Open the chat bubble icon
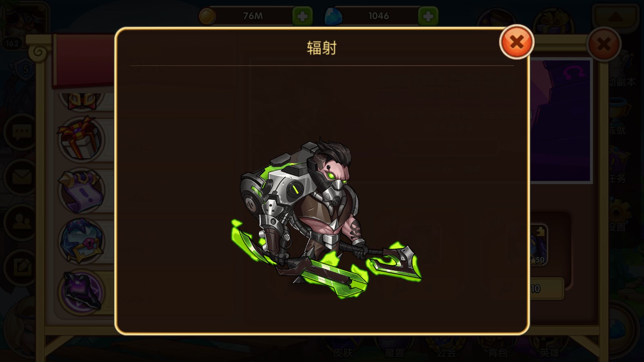This screenshot has width=644, height=362. [x=22, y=132]
